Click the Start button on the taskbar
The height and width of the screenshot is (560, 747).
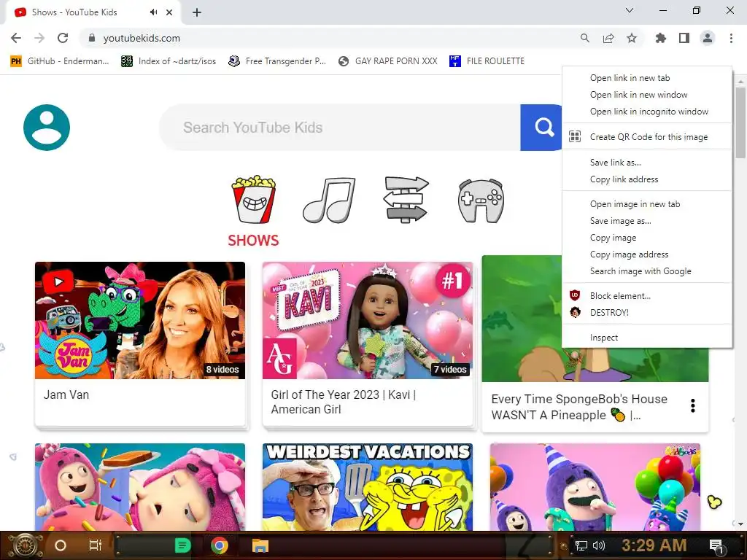click(x=26, y=545)
